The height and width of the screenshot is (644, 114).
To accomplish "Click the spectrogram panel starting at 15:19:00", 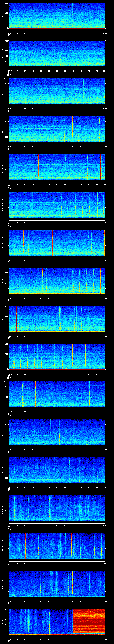I will pyautogui.click(x=57, y=129).
